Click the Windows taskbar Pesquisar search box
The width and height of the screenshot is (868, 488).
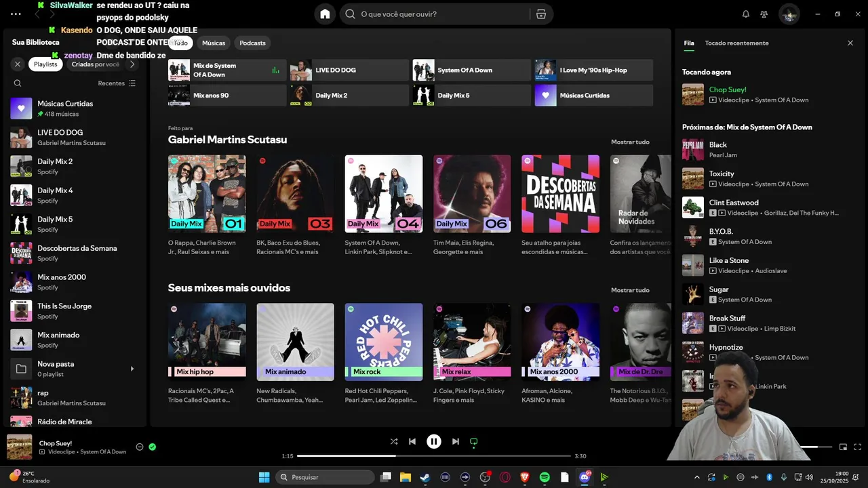tap(325, 477)
